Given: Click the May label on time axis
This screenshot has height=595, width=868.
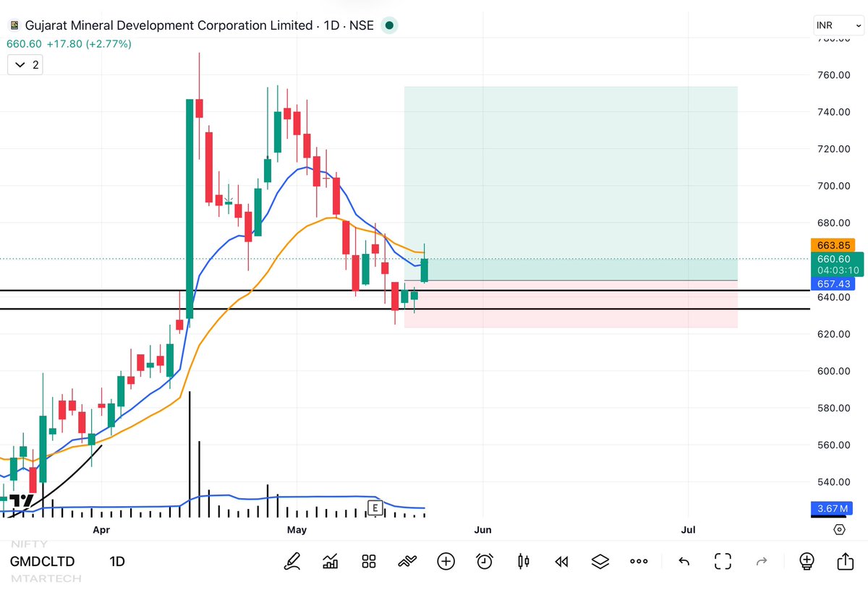Looking at the screenshot, I should (x=297, y=529).
